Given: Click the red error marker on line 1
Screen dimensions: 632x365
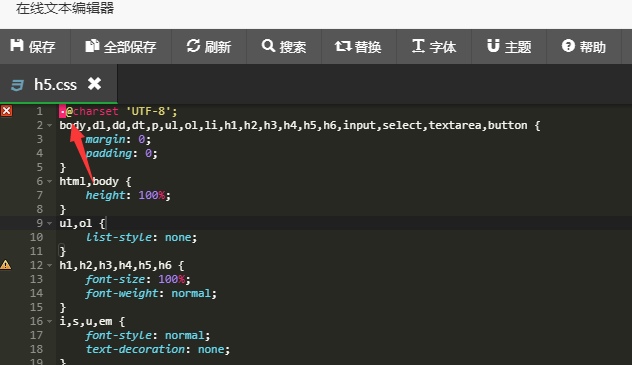Looking at the screenshot, I should click(6, 111).
